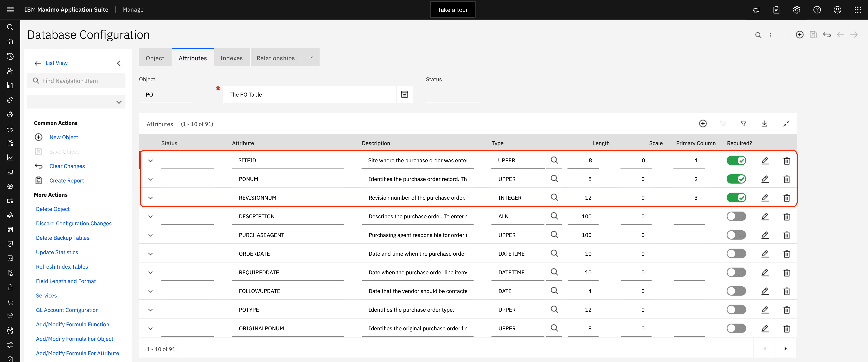The width and height of the screenshot is (868, 362).
Task: Click the page search magnifier near title
Action: [758, 35]
